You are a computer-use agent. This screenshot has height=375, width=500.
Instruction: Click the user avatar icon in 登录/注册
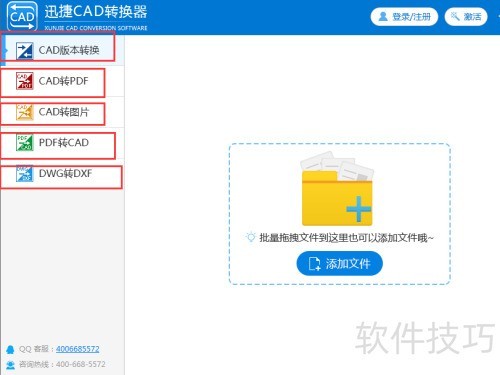point(383,16)
